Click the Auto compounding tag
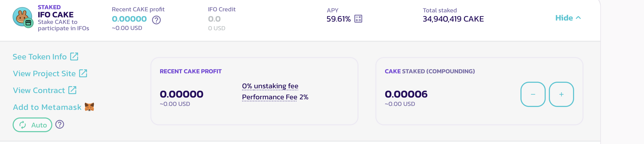This screenshot has width=644, height=144. point(32,125)
